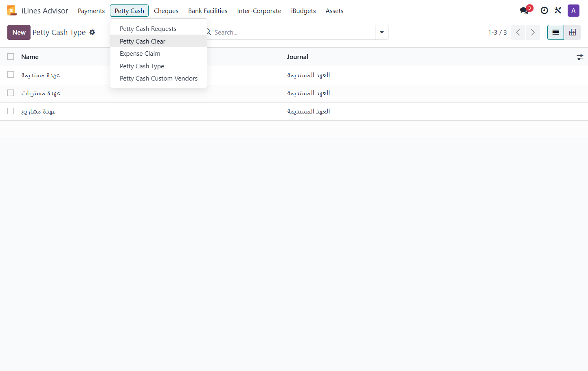
Task: Tick the select-all checkbox in header
Action: (11, 57)
